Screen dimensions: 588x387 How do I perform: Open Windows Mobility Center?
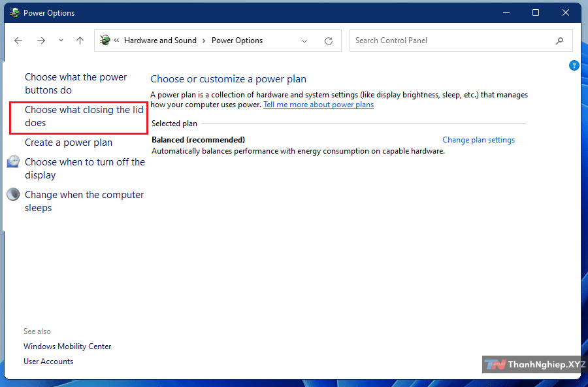(67, 346)
